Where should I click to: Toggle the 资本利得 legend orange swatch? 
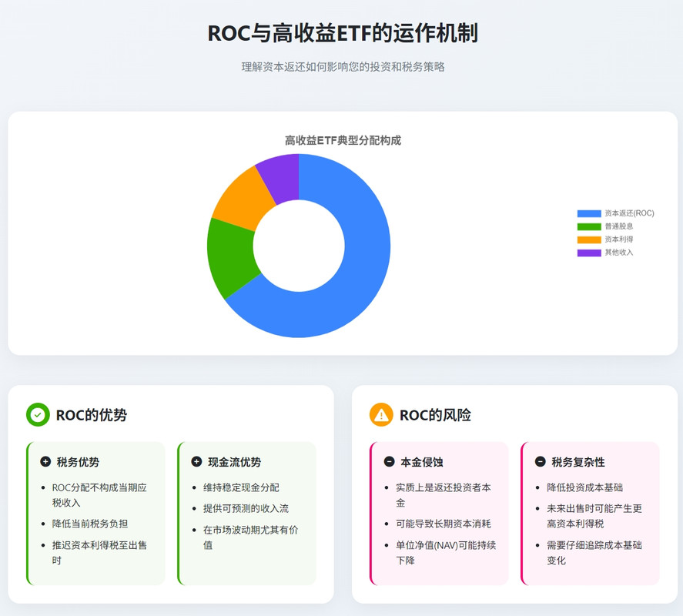click(x=589, y=239)
